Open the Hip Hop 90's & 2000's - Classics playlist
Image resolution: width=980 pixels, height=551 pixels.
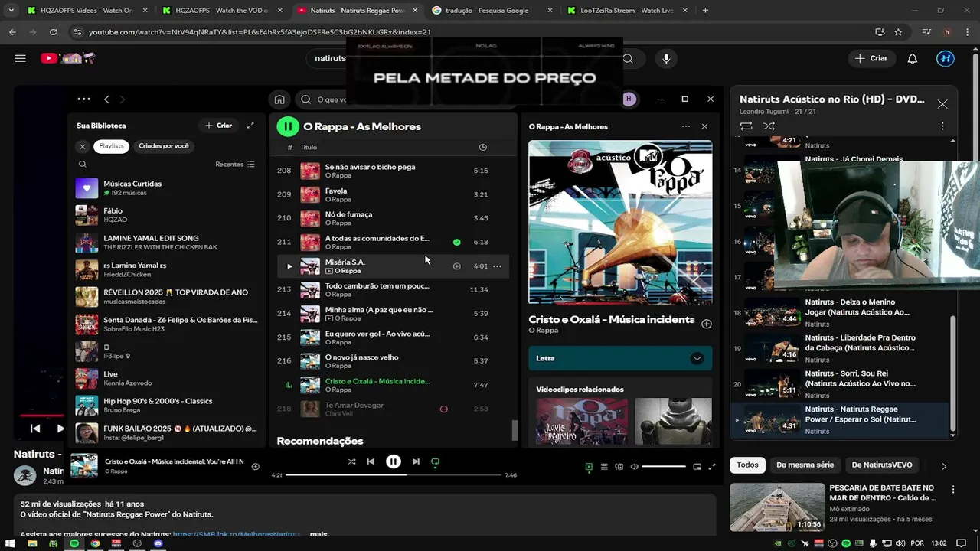[165, 405]
